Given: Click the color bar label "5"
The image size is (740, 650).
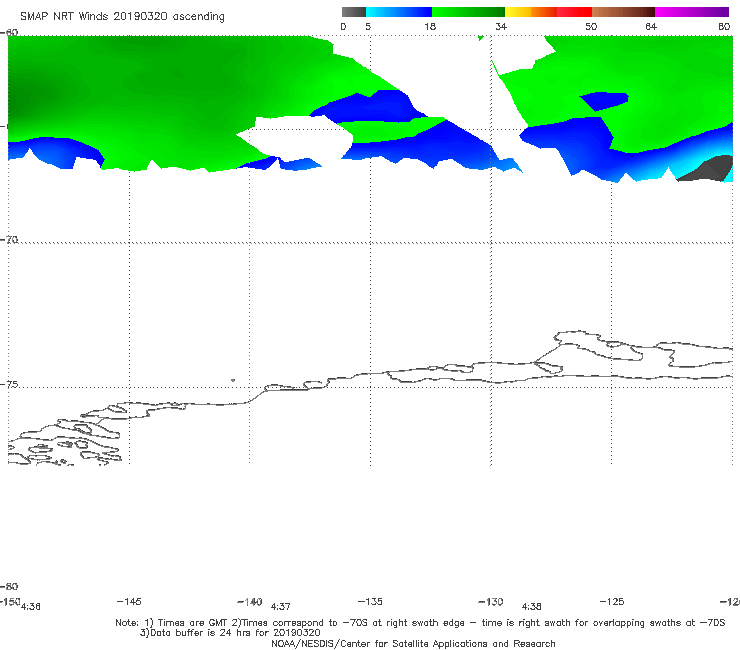Looking at the screenshot, I should point(368,27).
